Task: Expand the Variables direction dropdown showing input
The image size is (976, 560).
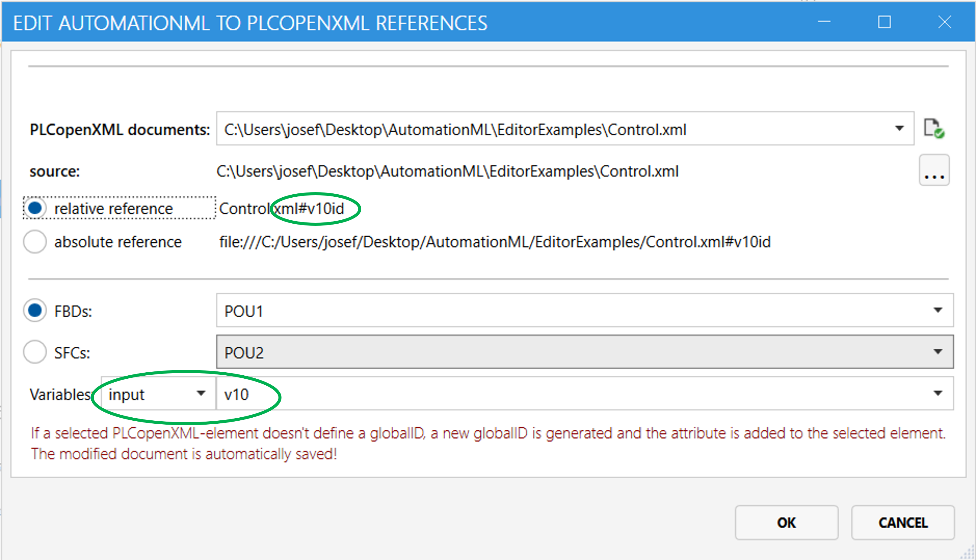Action: pos(200,393)
